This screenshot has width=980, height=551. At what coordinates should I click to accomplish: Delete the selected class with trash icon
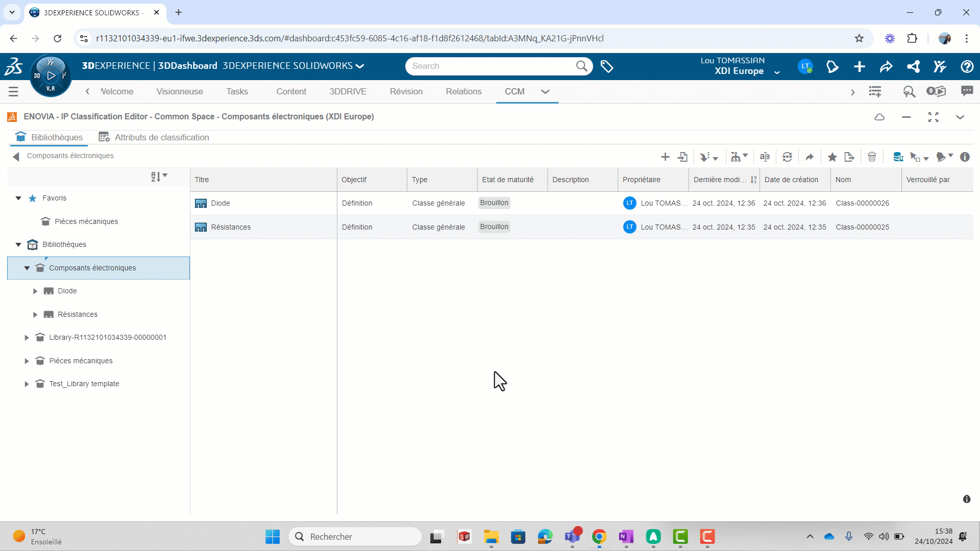tap(872, 157)
